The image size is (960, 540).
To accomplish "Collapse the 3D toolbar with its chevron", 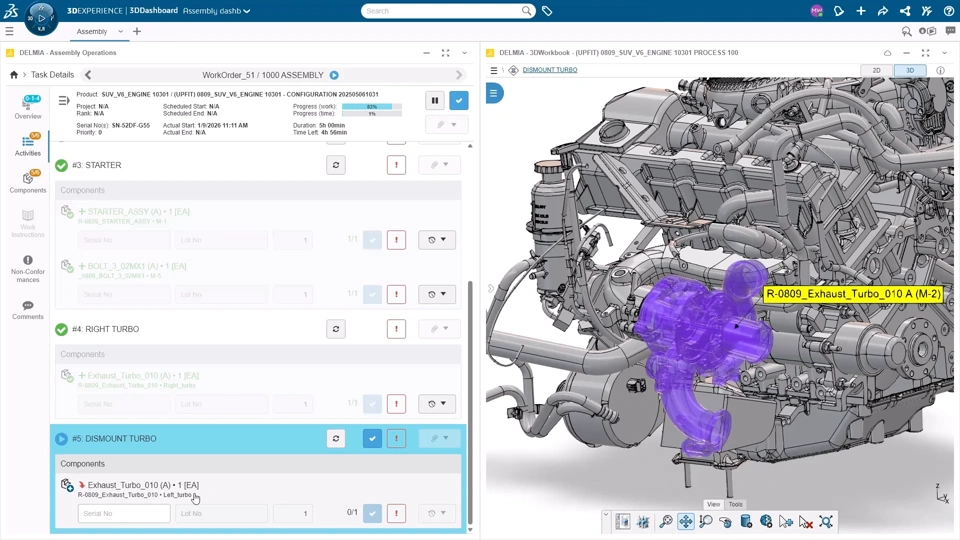I will pos(606,516).
